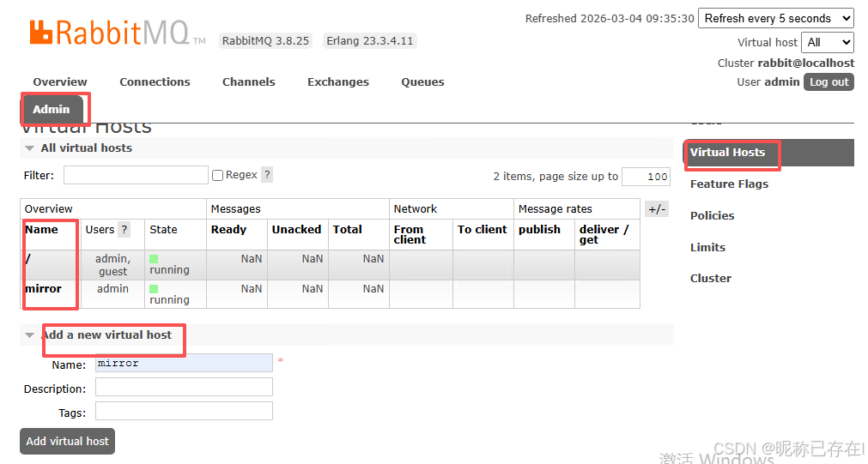
Task: Click the Total column header
Action: pos(347,230)
